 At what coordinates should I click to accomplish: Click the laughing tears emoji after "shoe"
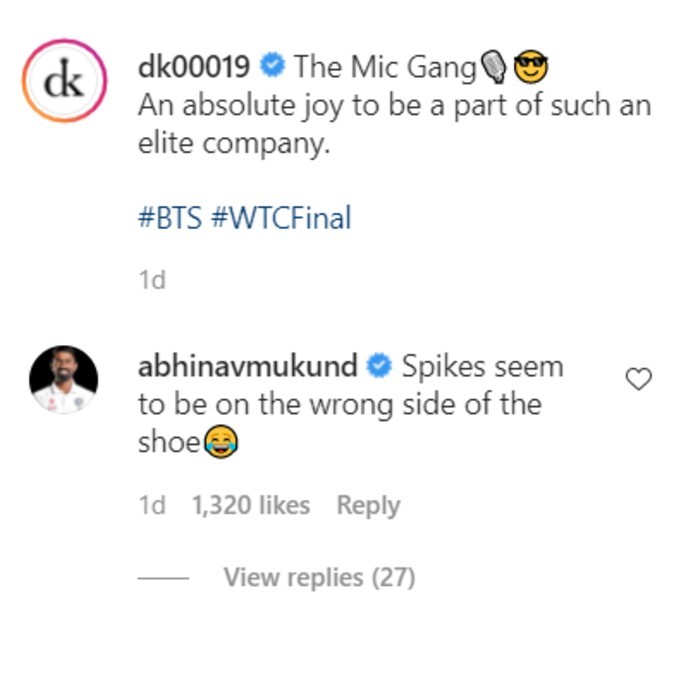pos(220,443)
